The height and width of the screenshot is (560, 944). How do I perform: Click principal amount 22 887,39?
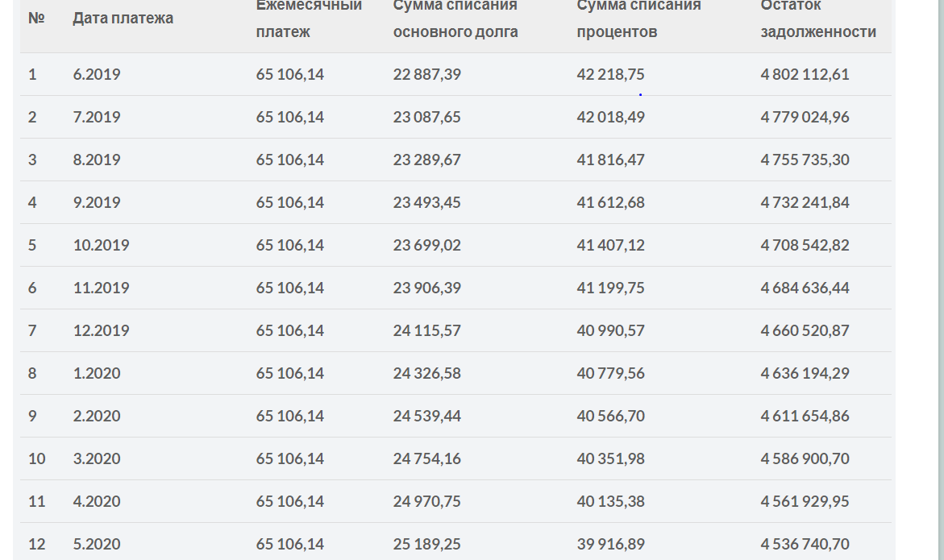coord(426,74)
